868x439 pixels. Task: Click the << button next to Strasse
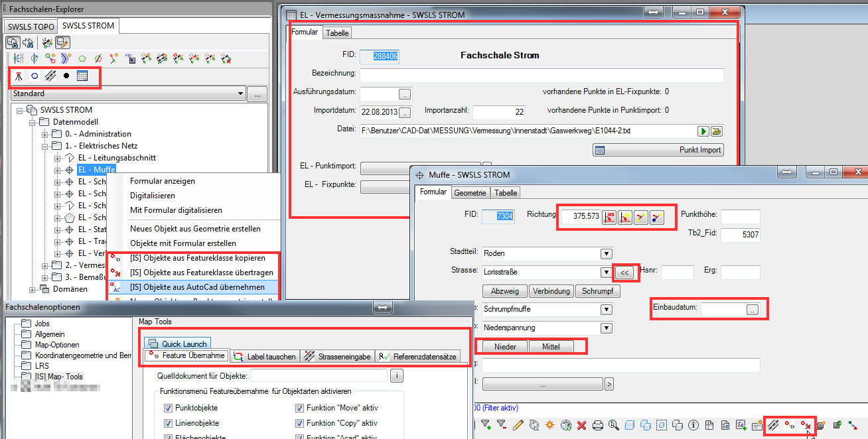624,272
